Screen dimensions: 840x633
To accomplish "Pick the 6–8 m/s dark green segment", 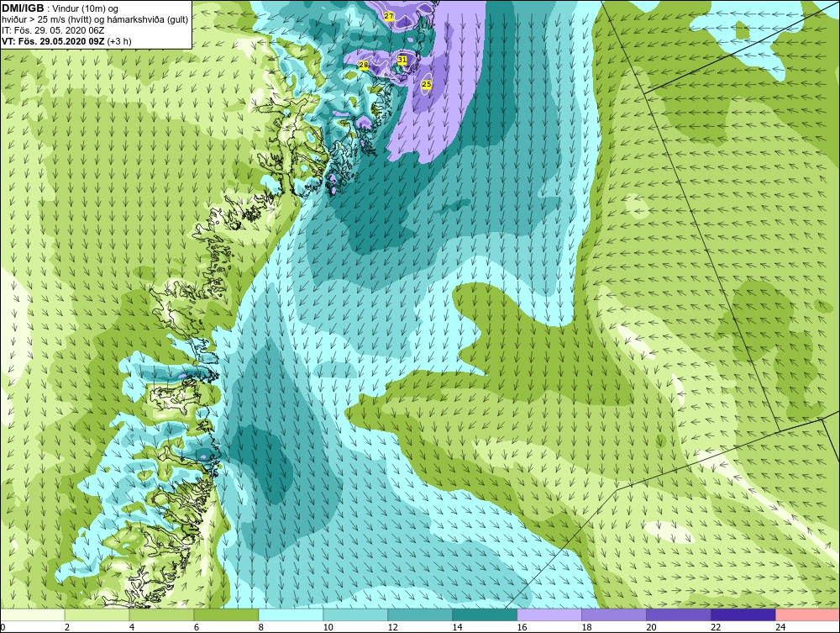I will (226, 615).
